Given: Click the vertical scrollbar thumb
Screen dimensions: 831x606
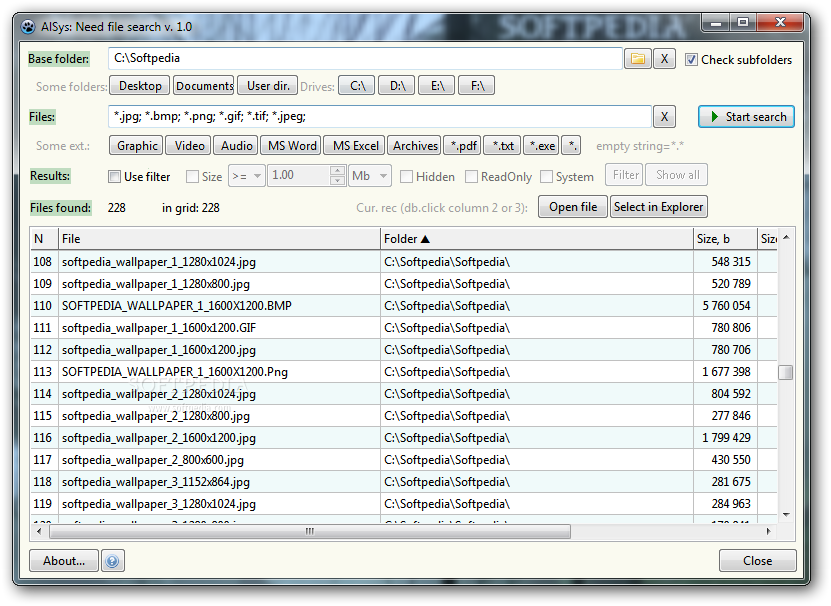Looking at the screenshot, I should click(785, 372).
